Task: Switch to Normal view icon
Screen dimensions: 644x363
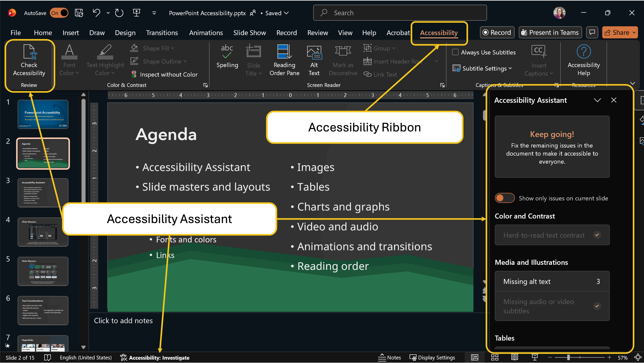Action: 474,358
